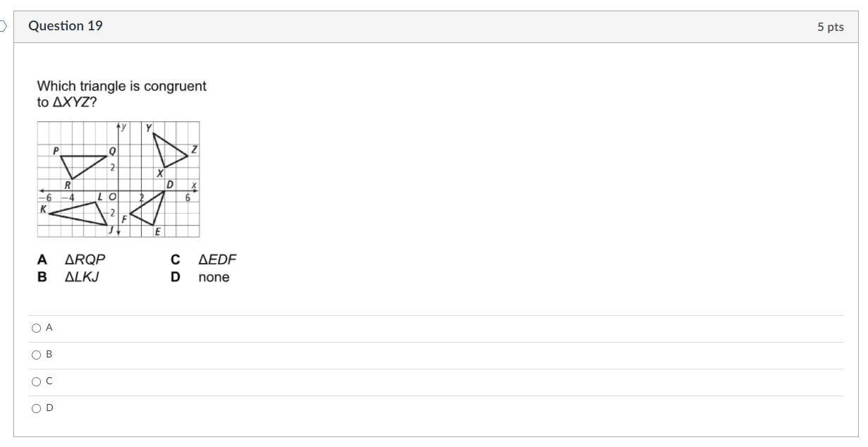Choose radio button for answer B
The image size is (868, 447).
37,355
